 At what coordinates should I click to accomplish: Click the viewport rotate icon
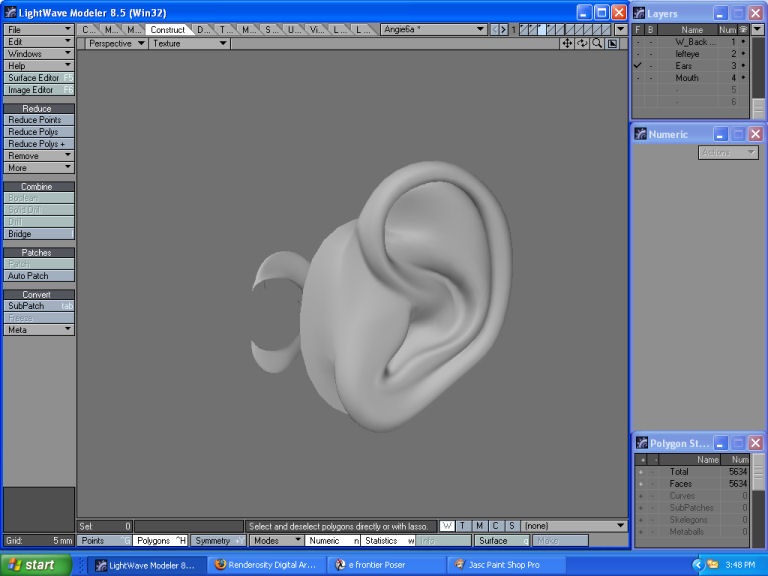click(x=582, y=44)
